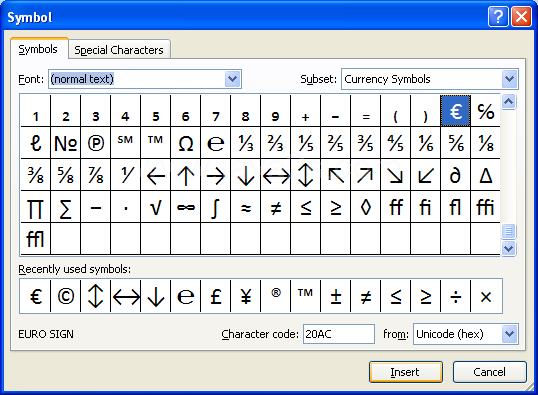
Task: Pick the five-sixths fraction symbol
Action: [455, 143]
